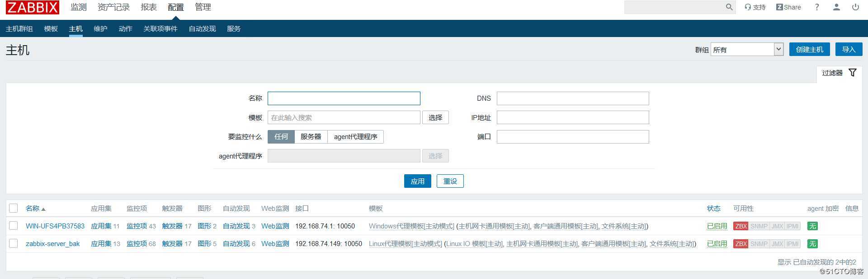Focus the IP地址 filter field
Viewport: 868px width, 279px height.
573,117
